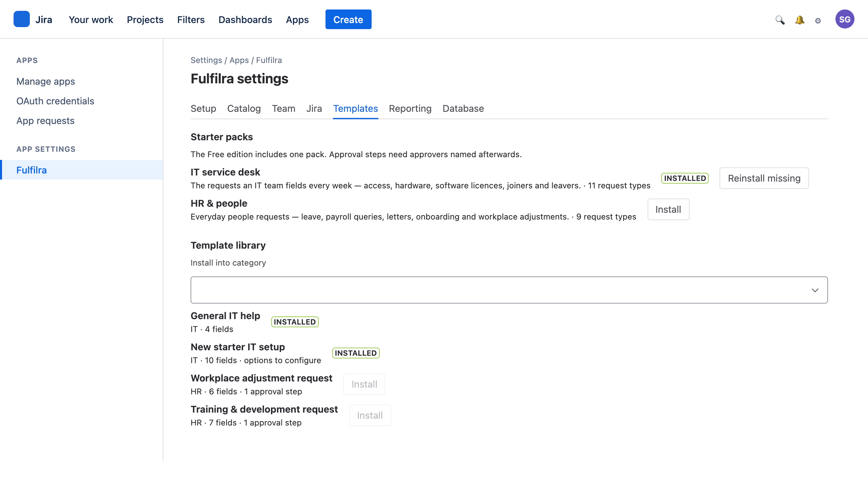
Task: Install Workplace adjustment request template
Action: pos(364,384)
